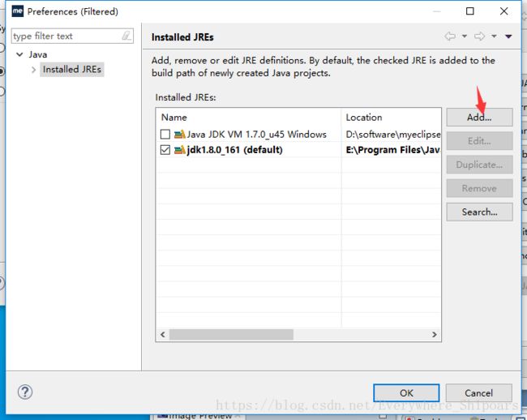Viewport: 527px width, 420px height.
Task: Clear the filter text with eraser icon
Action: pyautogui.click(x=126, y=36)
